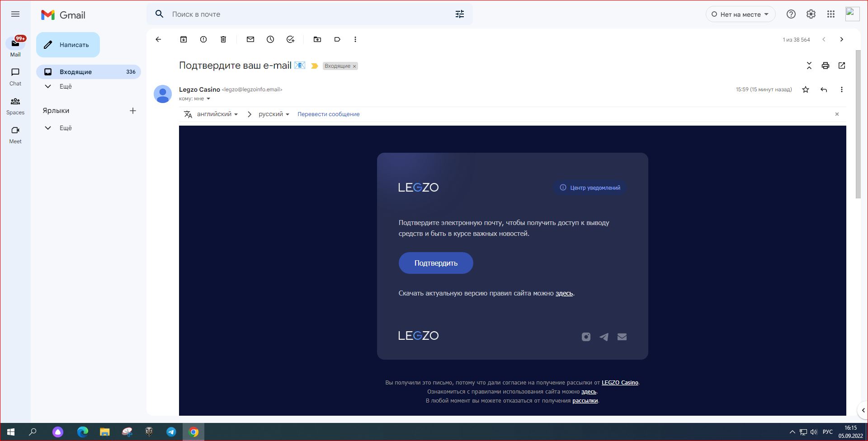Open Центр уведомлений button
This screenshot has width=868, height=441.
(590, 188)
